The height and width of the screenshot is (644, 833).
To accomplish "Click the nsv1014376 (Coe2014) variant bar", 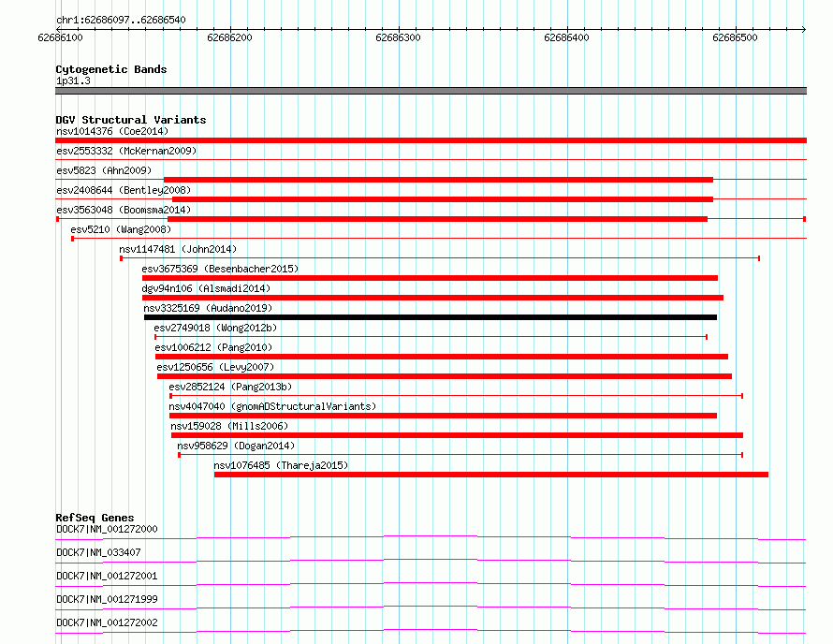I will pyautogui.click(x=431, y=140).
